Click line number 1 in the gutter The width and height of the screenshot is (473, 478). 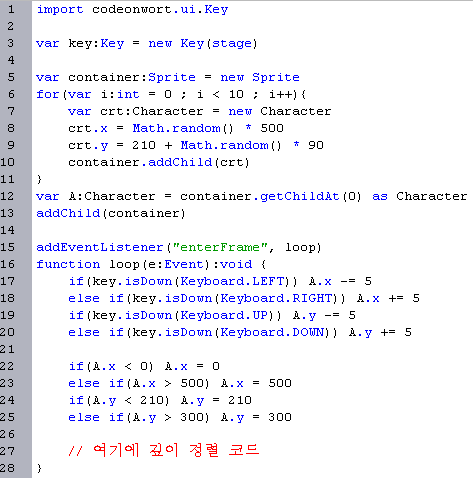(x=11, y=9)
